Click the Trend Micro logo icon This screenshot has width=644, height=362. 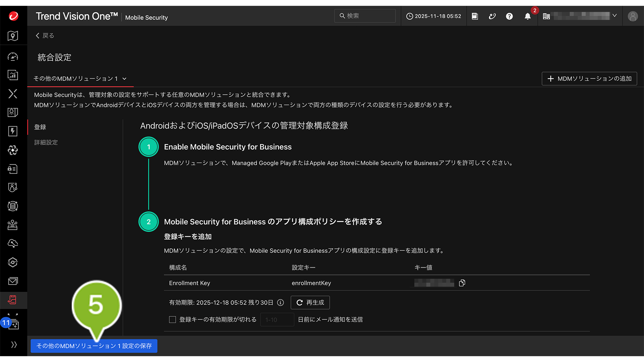[x=13, y=16]
